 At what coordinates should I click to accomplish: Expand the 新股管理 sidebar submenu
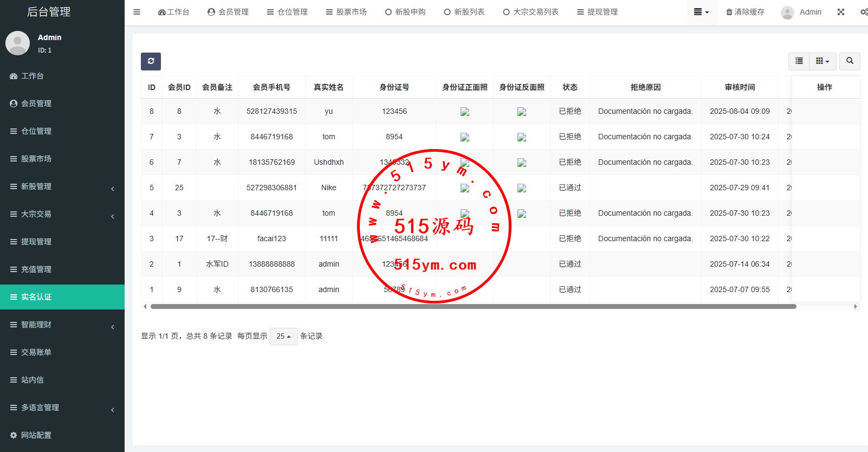(62, 186)
